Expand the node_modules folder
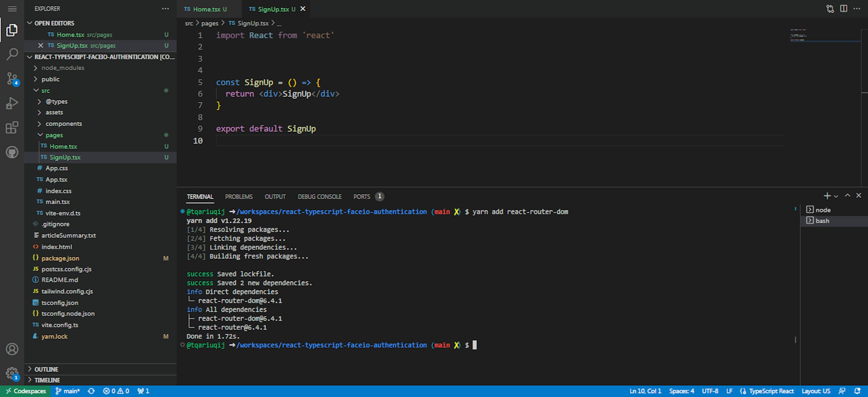Image resolution: width=868 pixels, height=397 pixels. (x=63, y=68)
